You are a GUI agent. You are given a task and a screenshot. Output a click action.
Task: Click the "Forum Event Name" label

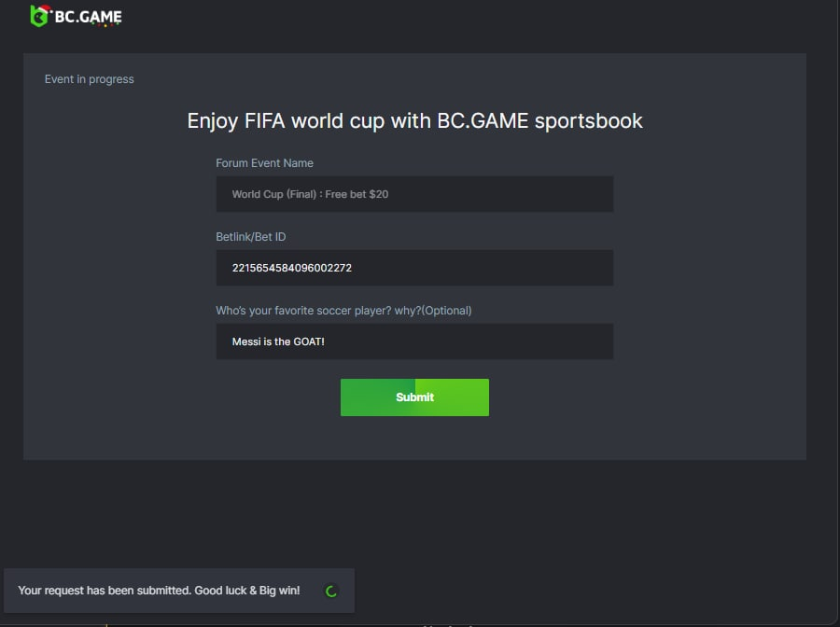click(264, 163)
